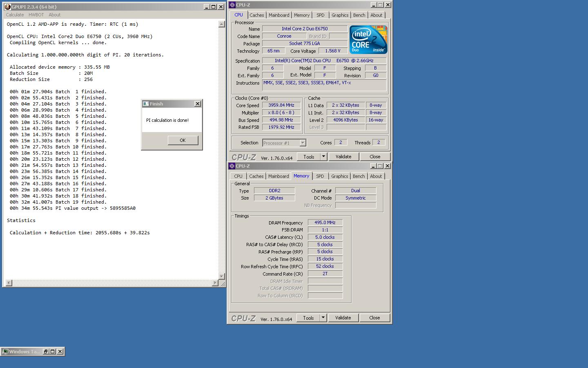Click the DRAM Frequency 495.0 MHz field

tap(325, 222)
